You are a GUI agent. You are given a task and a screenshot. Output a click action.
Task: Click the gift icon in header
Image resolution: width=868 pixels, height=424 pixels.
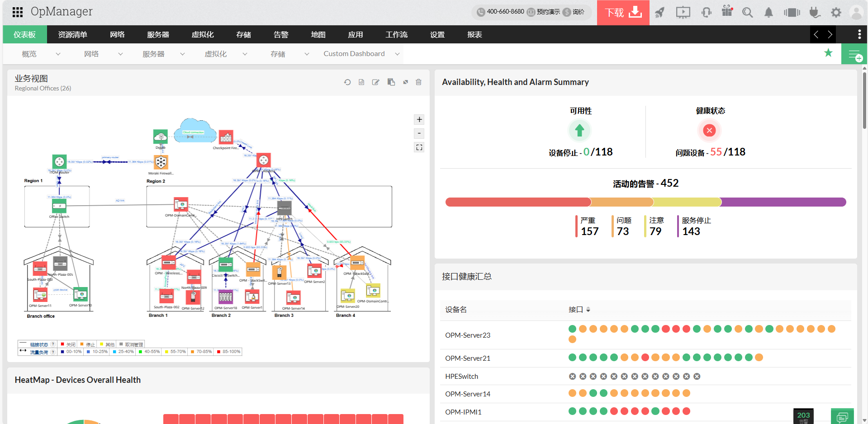click(727, 11)
